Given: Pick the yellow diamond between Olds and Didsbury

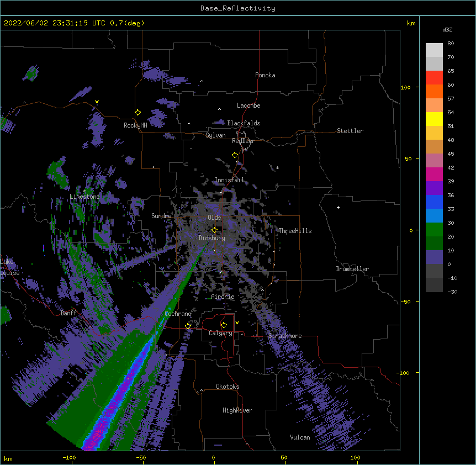Looking at the screenshot, I should 214,230.
